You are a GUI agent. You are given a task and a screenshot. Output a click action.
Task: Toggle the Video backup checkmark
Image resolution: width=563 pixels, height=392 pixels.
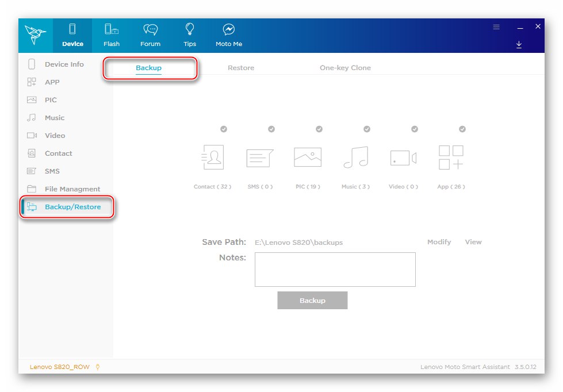(x=415, y=129)
